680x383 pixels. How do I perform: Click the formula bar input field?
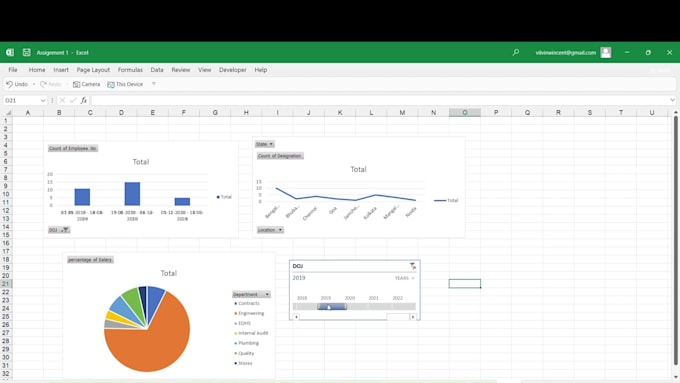pyautogui.click(x=380, y=100)
